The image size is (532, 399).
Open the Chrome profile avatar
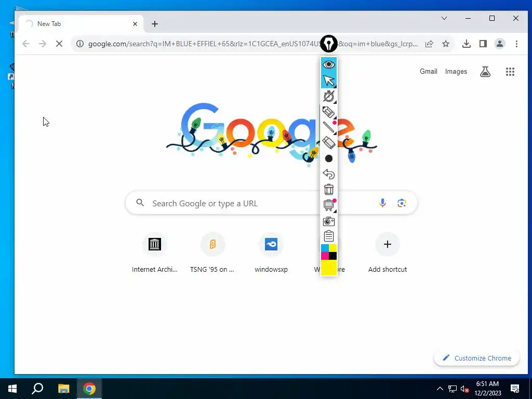coord(500,44)
